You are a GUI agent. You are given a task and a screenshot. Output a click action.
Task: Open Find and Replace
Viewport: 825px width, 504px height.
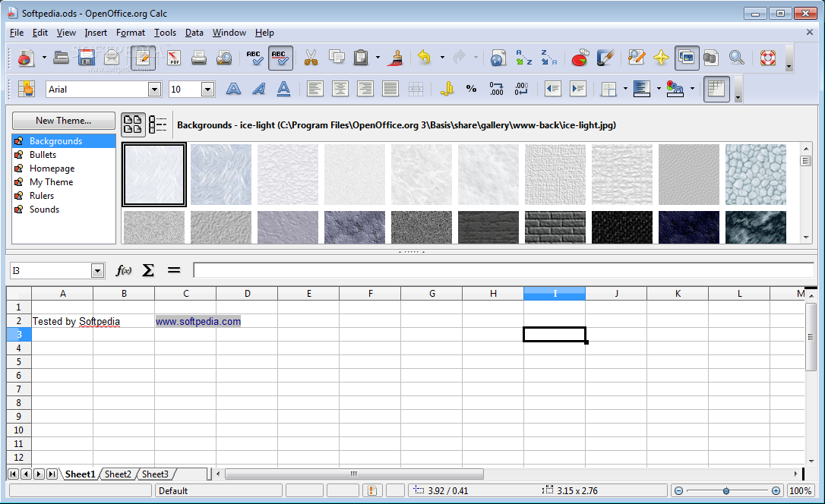[636, 57]
